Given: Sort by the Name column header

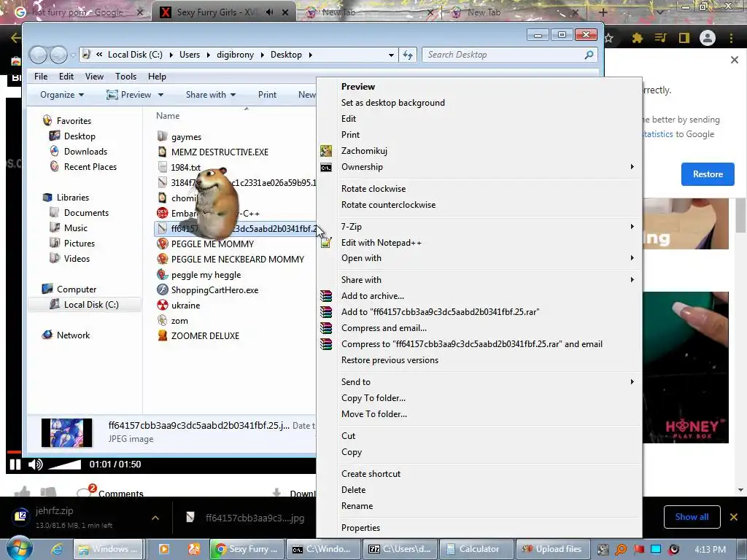Looking at the screenshot, I should [168, 116].
